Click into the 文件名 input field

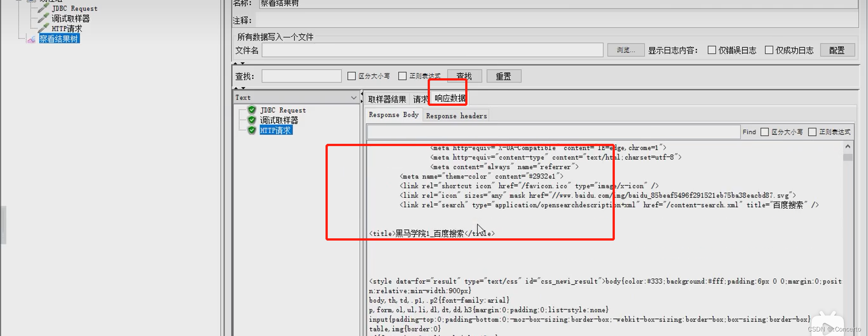[x=432, y=50]
